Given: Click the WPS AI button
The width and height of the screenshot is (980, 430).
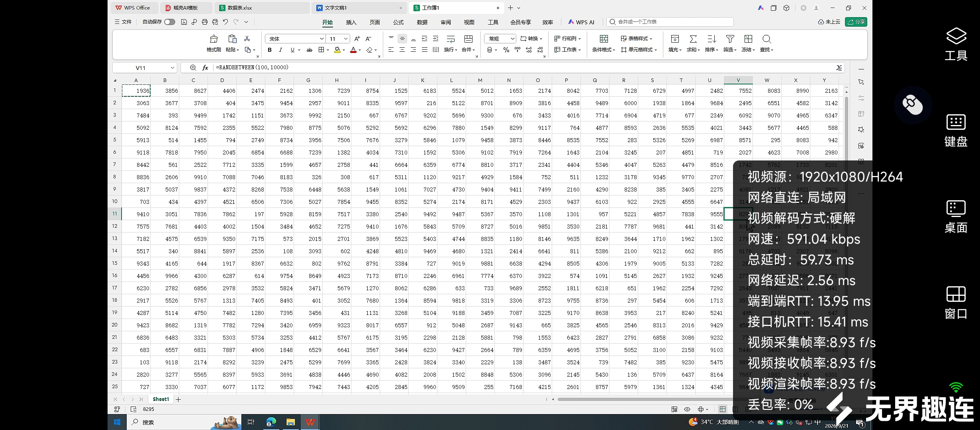Looking at the screenshot, I should pos(581,22).
